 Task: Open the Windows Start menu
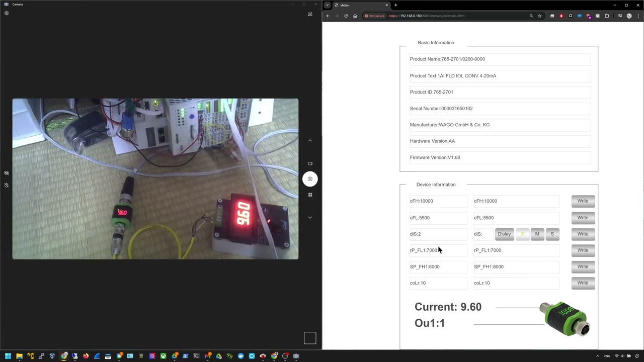(x=8, y=356)
